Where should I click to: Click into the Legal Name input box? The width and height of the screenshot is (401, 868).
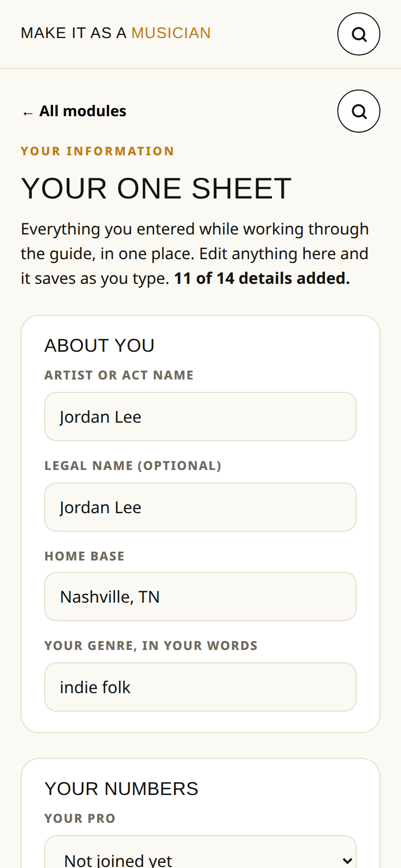pos(200,507)
